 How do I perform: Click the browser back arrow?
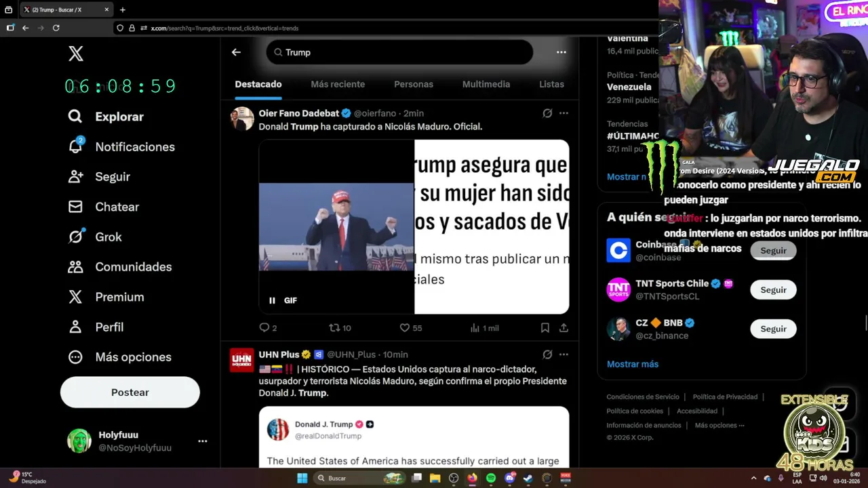pos(25,28)
